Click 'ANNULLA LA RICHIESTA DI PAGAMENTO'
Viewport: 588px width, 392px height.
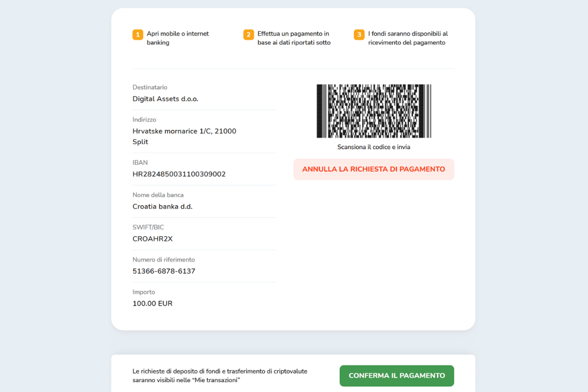click(x=373, y=169)
